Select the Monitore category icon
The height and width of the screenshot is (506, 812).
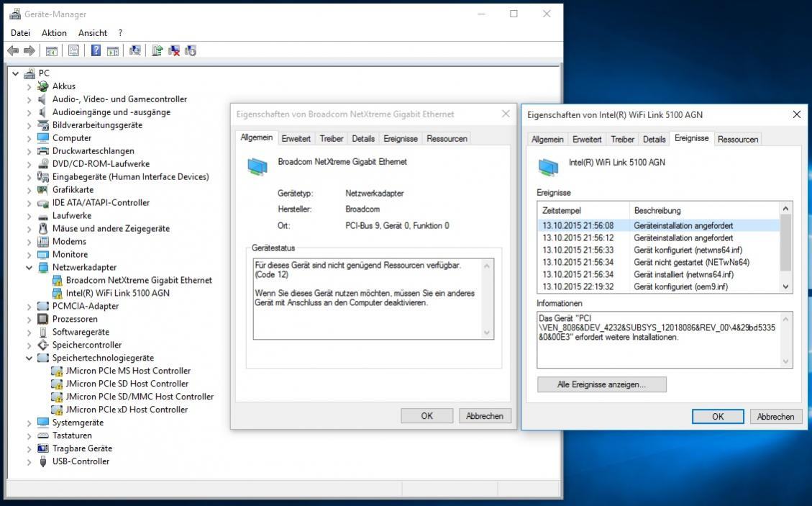pos(43,255)
